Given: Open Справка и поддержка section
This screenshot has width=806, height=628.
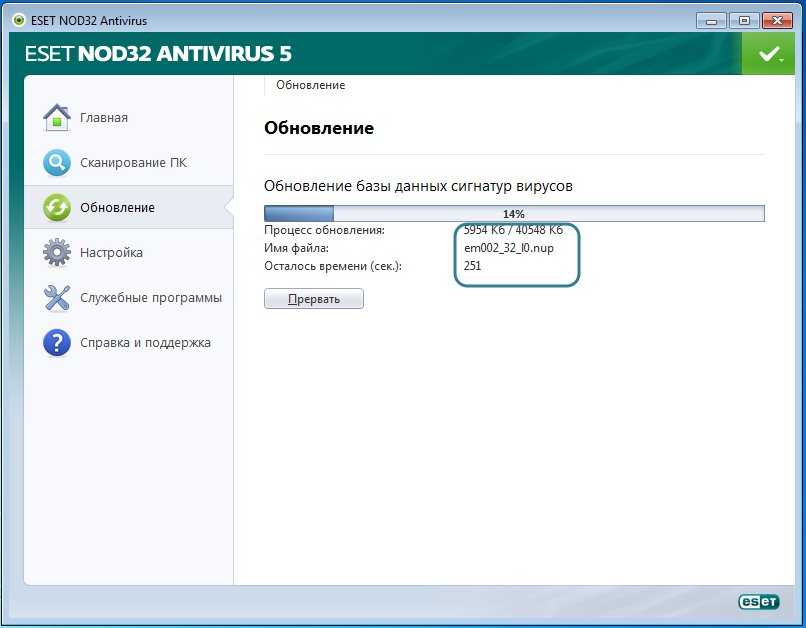Looking at the screenshot, I should click(129, 342).
